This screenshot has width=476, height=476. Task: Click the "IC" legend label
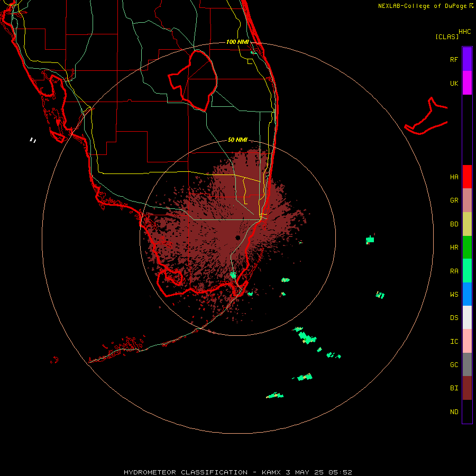454,342
